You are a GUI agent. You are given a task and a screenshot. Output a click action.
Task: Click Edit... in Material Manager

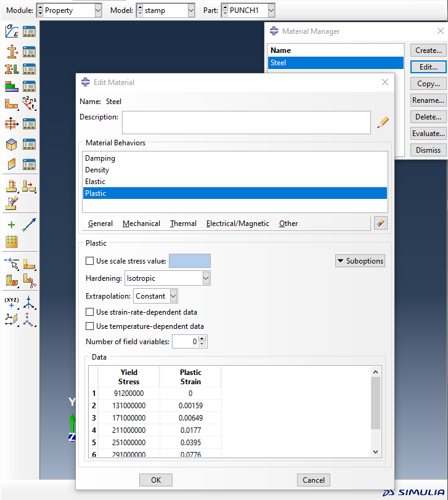428,67
